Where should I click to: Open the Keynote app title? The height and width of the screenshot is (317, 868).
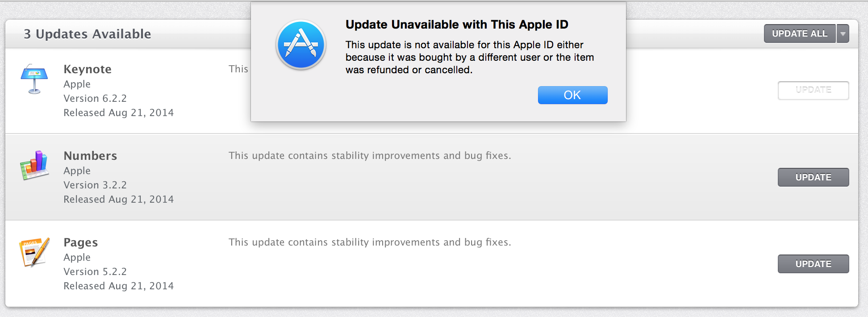coord(88,69)
